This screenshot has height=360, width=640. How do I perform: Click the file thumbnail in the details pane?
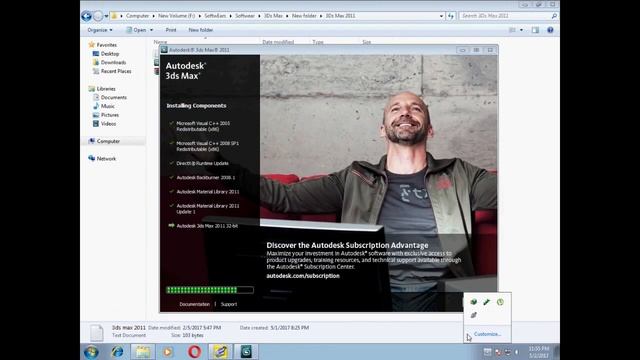point(97,332)
